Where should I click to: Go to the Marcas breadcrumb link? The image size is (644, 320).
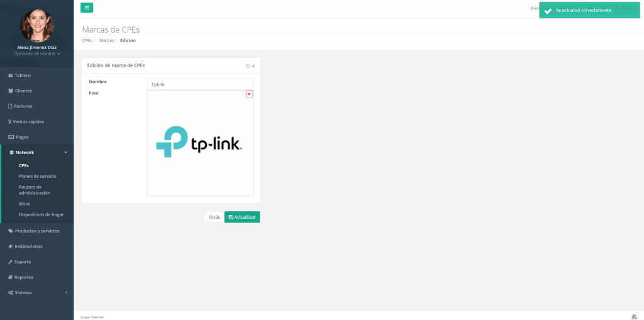coord(106,40)
